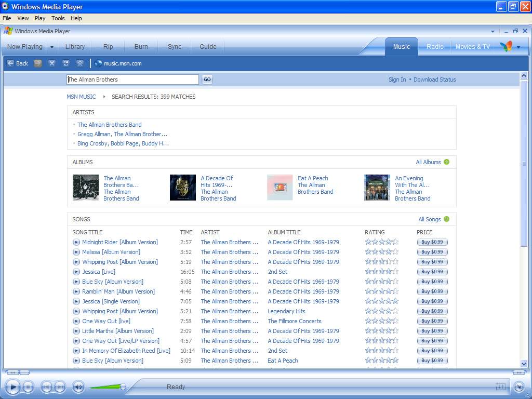Open the Gregg Allman artist link
532x399 pixels.
(123, 134)
